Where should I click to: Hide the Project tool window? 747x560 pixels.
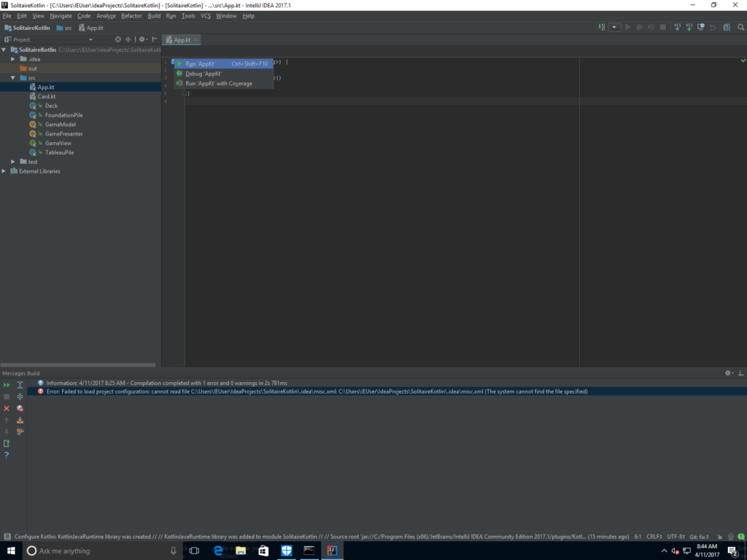(155, 39)
